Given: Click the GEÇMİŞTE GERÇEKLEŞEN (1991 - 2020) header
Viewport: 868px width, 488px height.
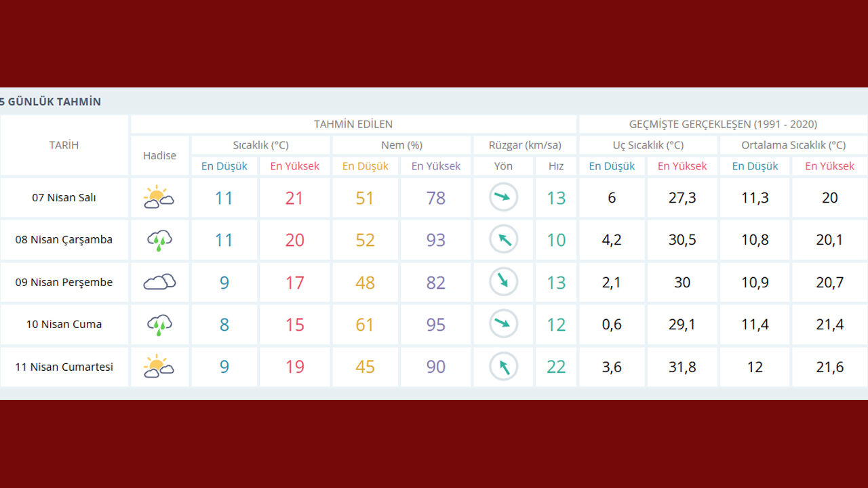Looking at the screenshot, I should 723,124.
